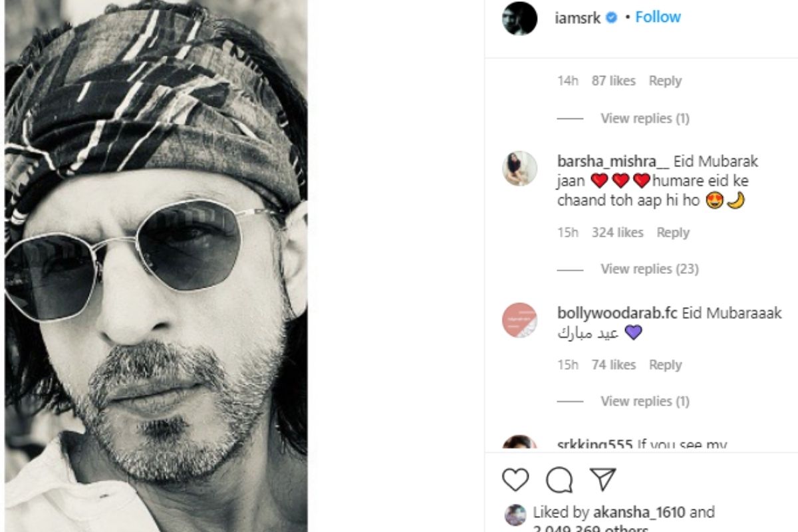This screenshot has height=532, width=798.
Task: Open iamsrk username link
Action: point(578,18)
